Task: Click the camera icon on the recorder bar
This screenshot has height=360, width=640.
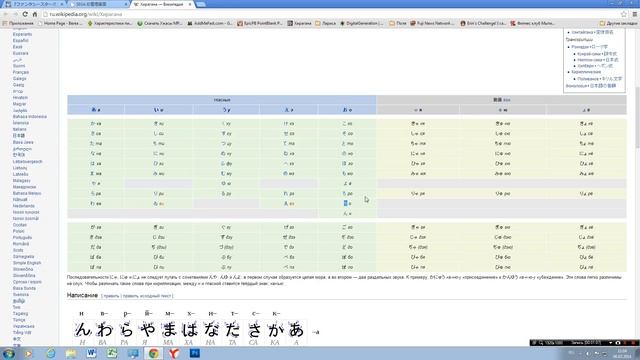Action: (x=618, y=343)
